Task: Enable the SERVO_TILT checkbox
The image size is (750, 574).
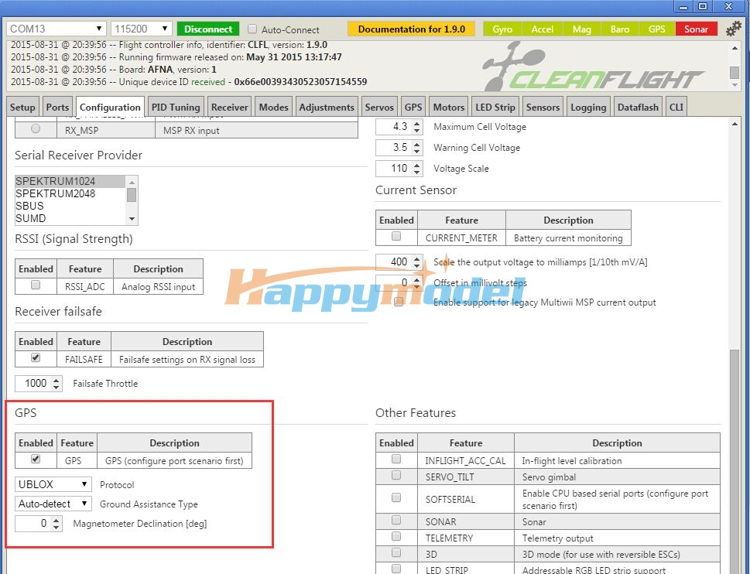Action: pyautogui.click(x=396, y=475)
